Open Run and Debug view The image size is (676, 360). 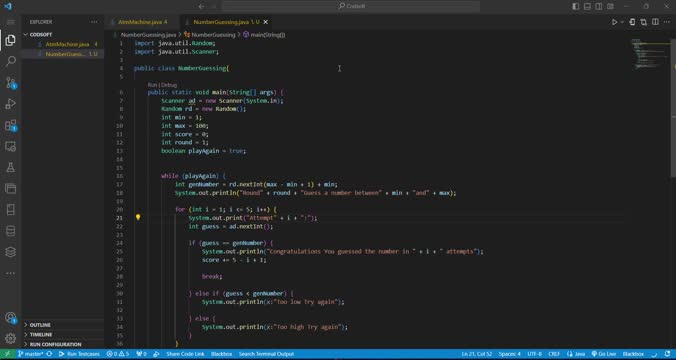point(10,103)
